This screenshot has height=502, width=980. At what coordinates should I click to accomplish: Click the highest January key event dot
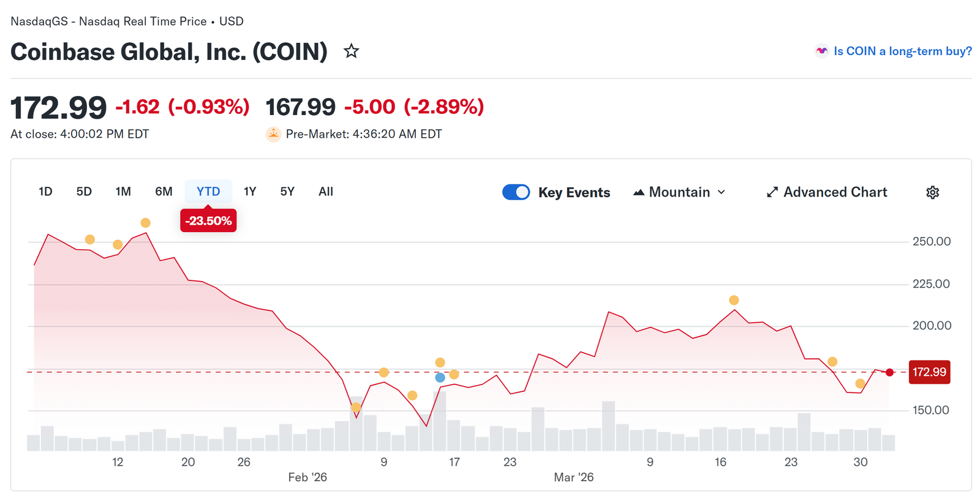(x=145, y=223)
